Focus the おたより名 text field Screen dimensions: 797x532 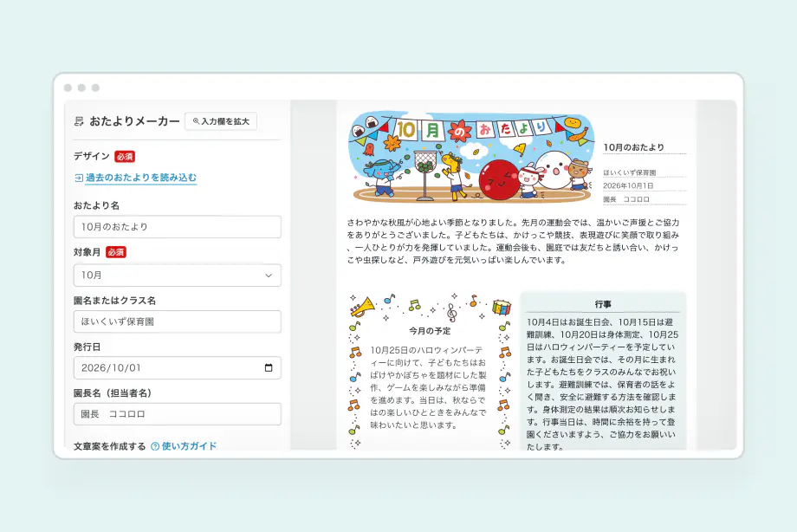tap(178, 227)
